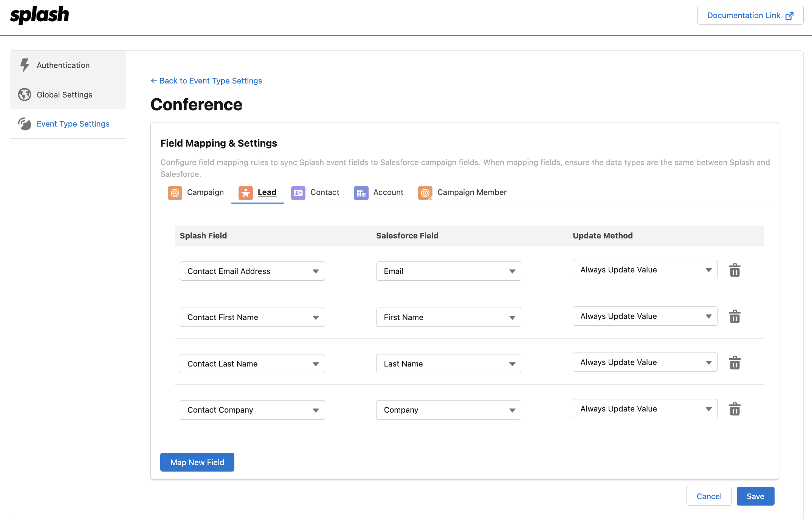Switch to the Account tab
This screenshot has height=529, width=812.
click(x=379, y=193)
